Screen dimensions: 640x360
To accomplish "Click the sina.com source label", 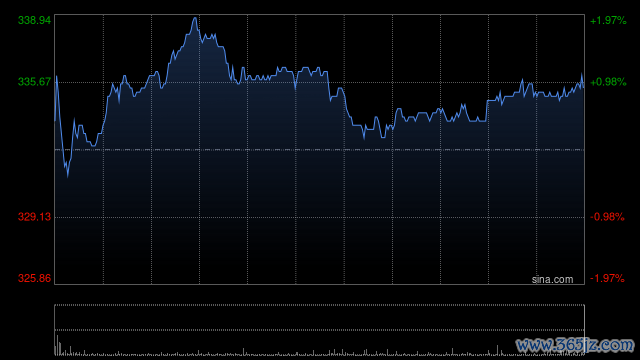I will click(x=552, y=279).
